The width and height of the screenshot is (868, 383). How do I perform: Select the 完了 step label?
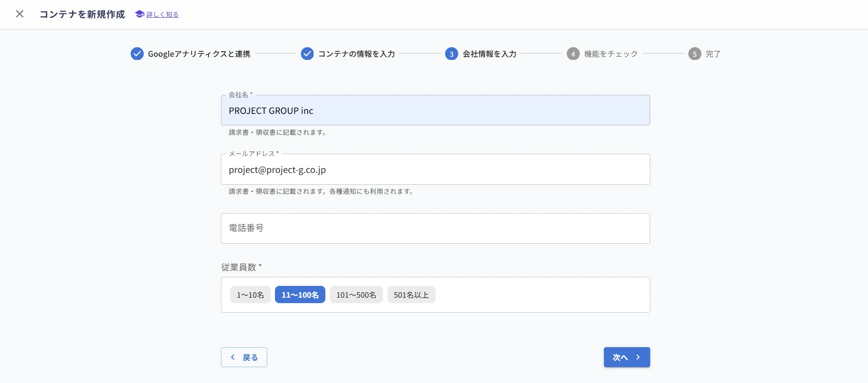click(713, 54)
